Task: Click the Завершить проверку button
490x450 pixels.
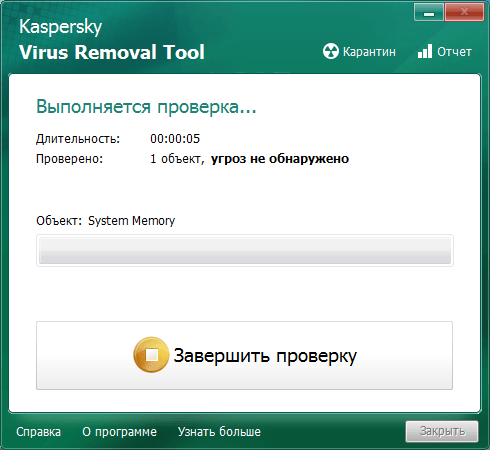Action: pos(244,355)
